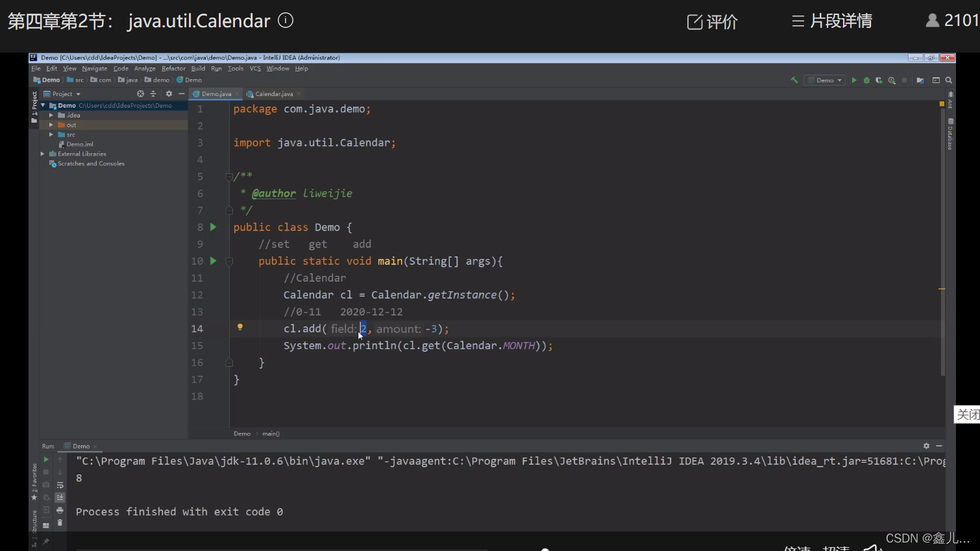Open the File menu
980x551 pixels.
pyautogui.click(x=36, y=69)
